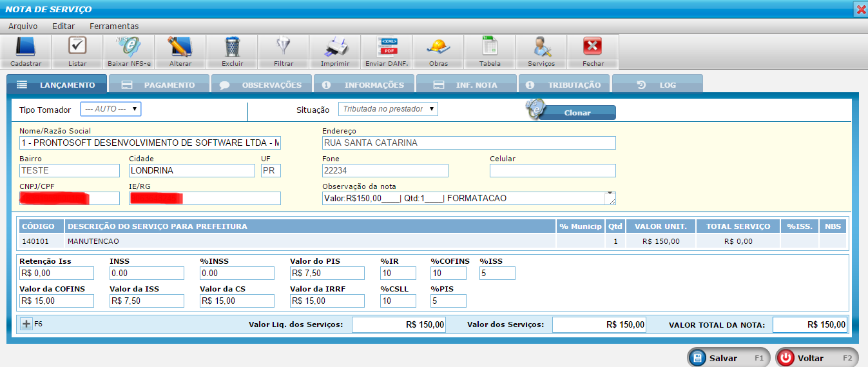The width and height of the screenshot is (868, 367).
Task: Click the UF field
Action: [271, 170]
